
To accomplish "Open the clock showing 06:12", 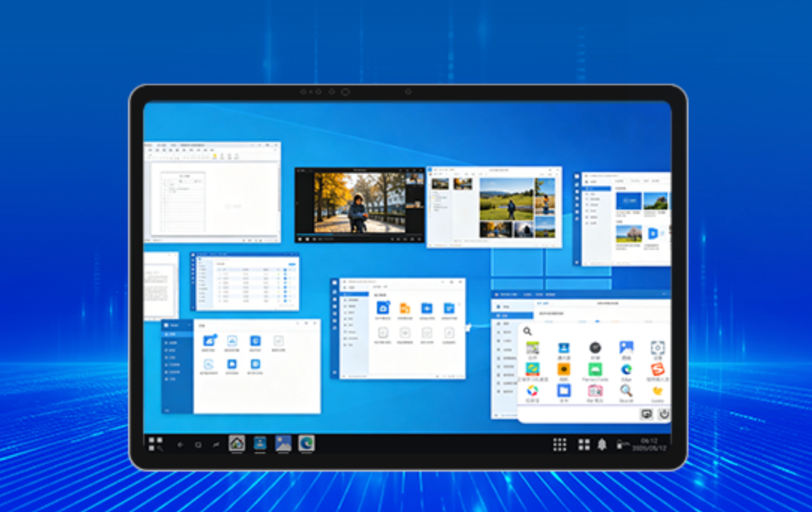I will coord(649,444).
